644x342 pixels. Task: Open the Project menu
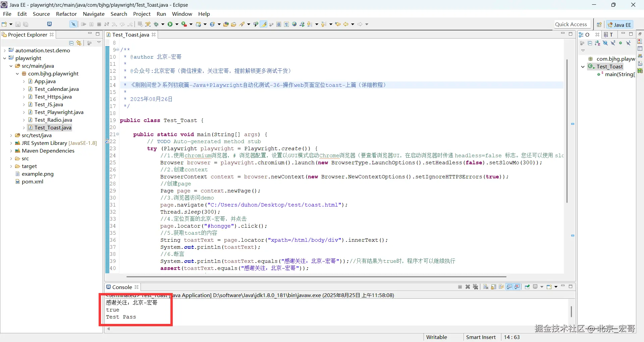pyautogui.click(x=142, y=14)
